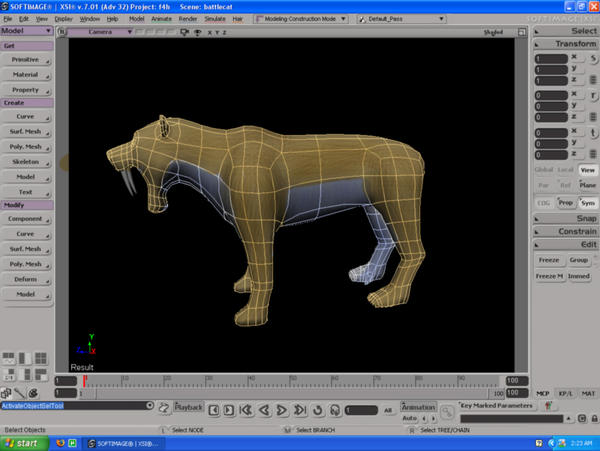Toggle Plane transform mode
Image resolution: width=600 pixels, height=451 pixels.
pos(587,185)
